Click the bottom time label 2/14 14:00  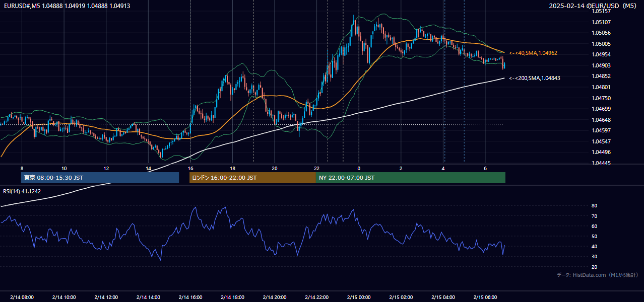pos(148,297)
